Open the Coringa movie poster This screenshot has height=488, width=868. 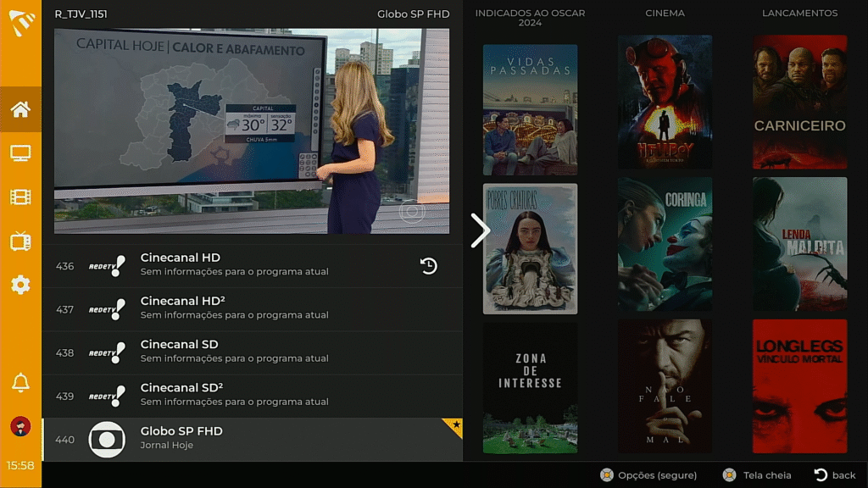665,244
